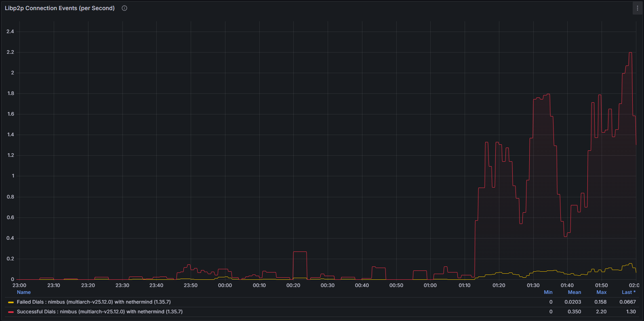This screenshot has height=321, width=644.
Task: Click the Libp2p Connection Events panel title
Action: pyautogui.click(x=60, y=8)
